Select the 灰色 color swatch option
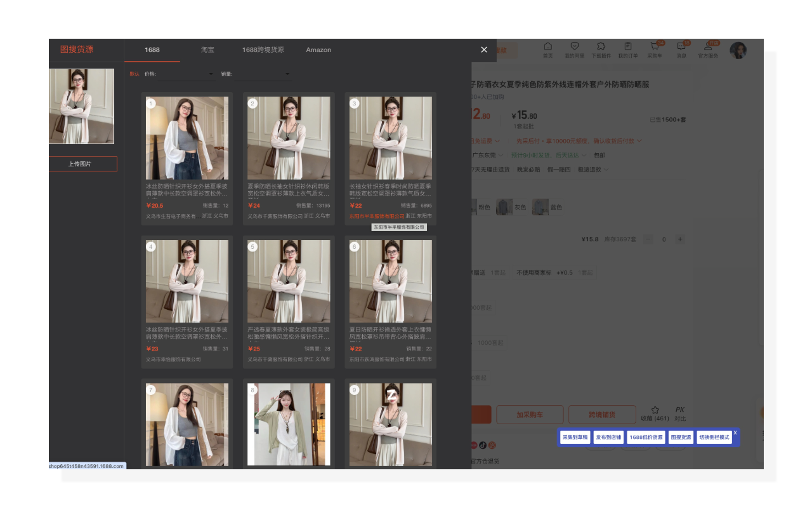812x508 pixels. click(x=512, y=207)
